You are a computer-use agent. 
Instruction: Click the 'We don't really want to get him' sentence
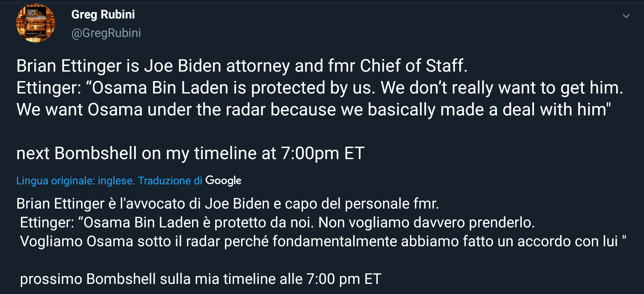click(x=502, y=88)
